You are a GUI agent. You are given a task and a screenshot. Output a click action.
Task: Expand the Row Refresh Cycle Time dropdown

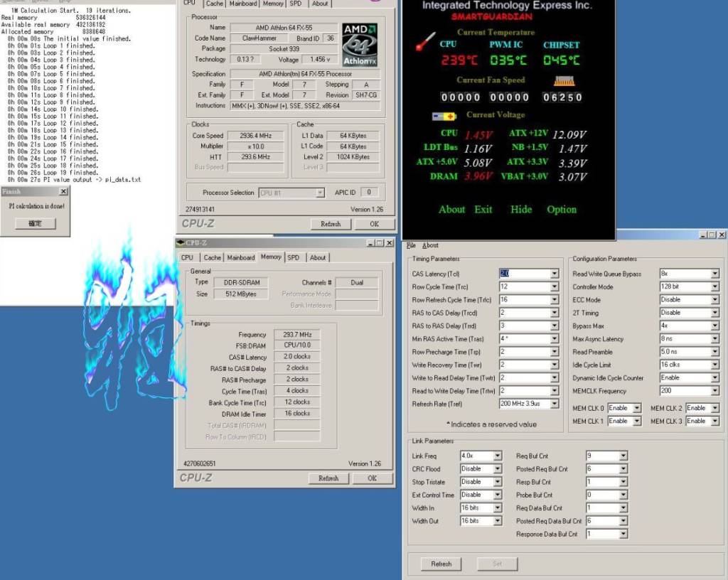(x=555, y=300)
